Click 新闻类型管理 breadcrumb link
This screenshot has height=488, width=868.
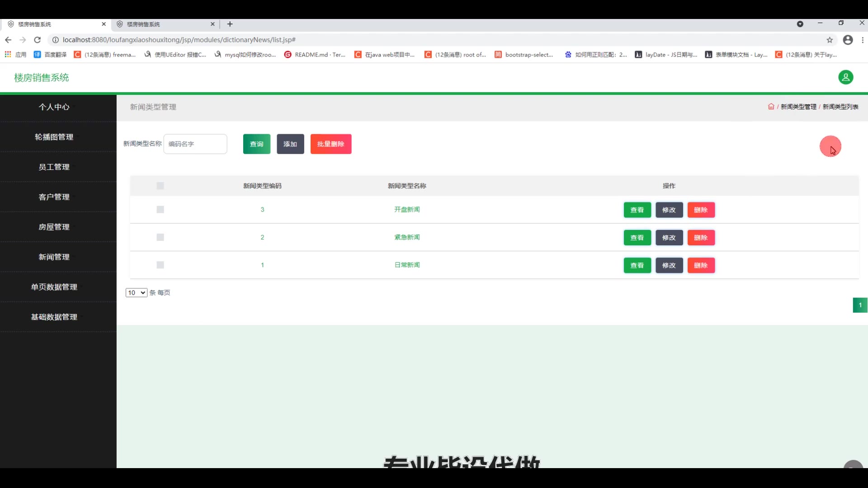(798, 107)
